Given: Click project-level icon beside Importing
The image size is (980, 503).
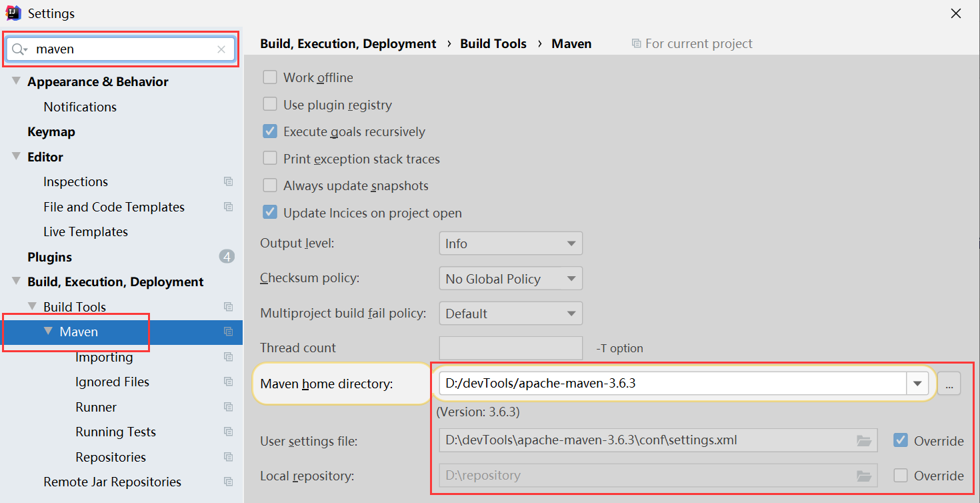Looking at the screenshot, I should pos(229,357).
